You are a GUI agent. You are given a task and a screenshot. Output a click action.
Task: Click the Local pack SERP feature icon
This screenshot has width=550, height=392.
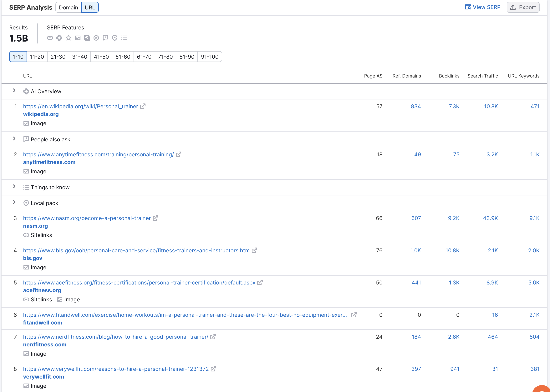115,38
